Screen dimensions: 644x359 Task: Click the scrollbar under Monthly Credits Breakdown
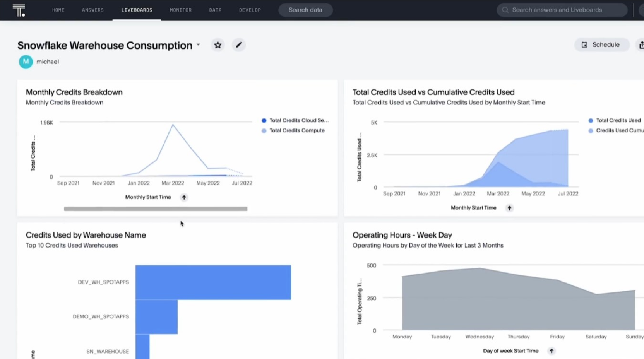pyautogui.click(x=156, y=209)
